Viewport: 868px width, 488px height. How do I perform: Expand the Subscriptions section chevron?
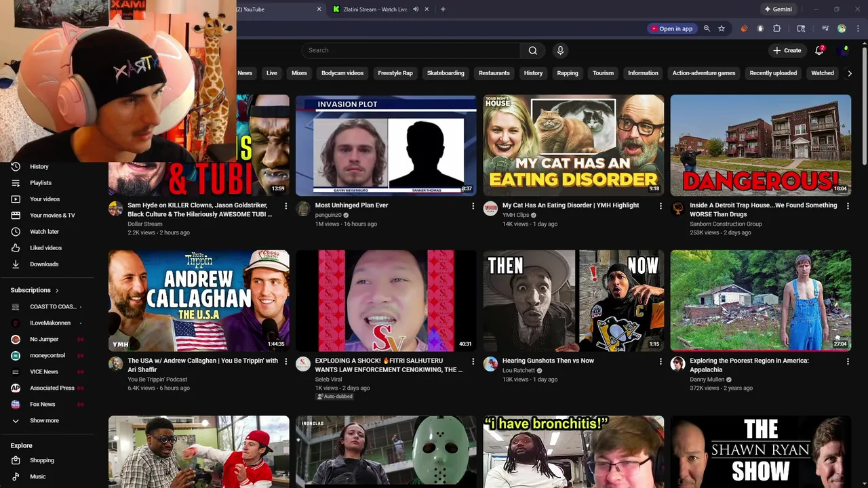pos(57,290)
